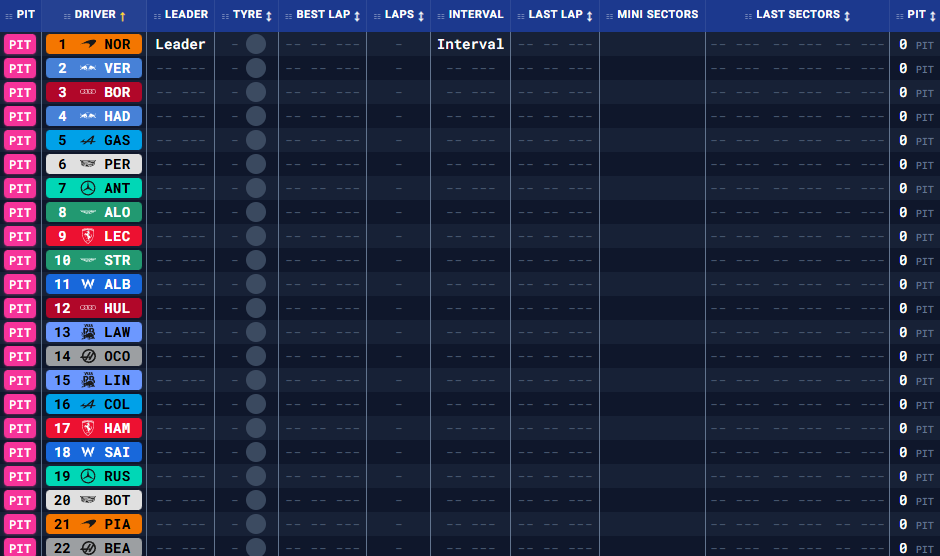Image resolution: width=940 pixels, height=556 pixels.
Task: Click the pink PIT badge for Hamilton
Action: [20, 428]
